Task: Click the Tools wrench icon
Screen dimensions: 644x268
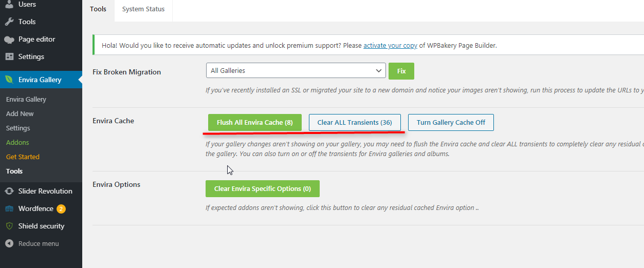Action: point(9,22)
